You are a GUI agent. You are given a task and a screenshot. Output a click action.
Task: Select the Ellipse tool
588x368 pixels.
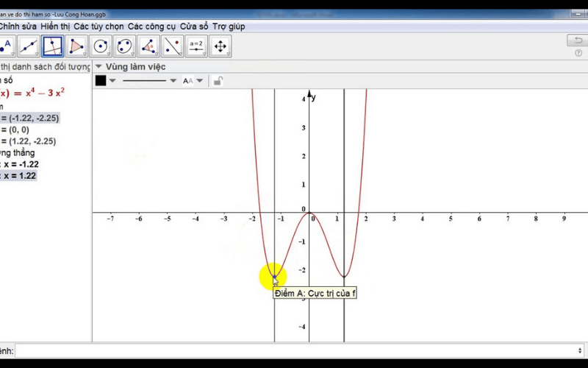[124, 47]
